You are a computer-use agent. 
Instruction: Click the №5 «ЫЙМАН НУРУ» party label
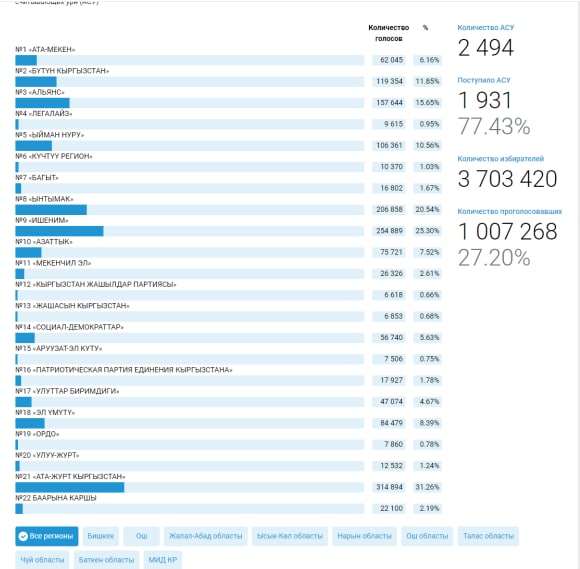(x=50, y=135)
